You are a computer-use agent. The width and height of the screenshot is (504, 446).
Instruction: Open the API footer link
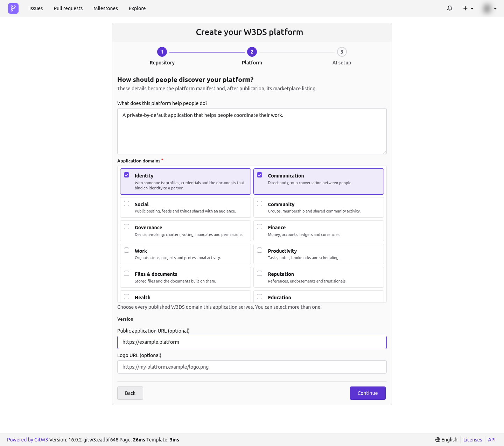pos(492,440)
